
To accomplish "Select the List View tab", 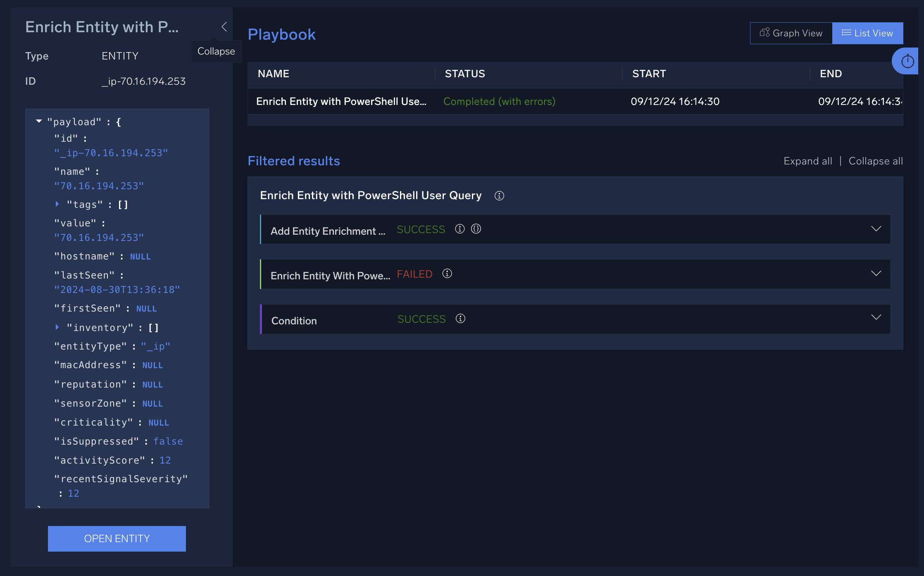I will click(867, 33).
